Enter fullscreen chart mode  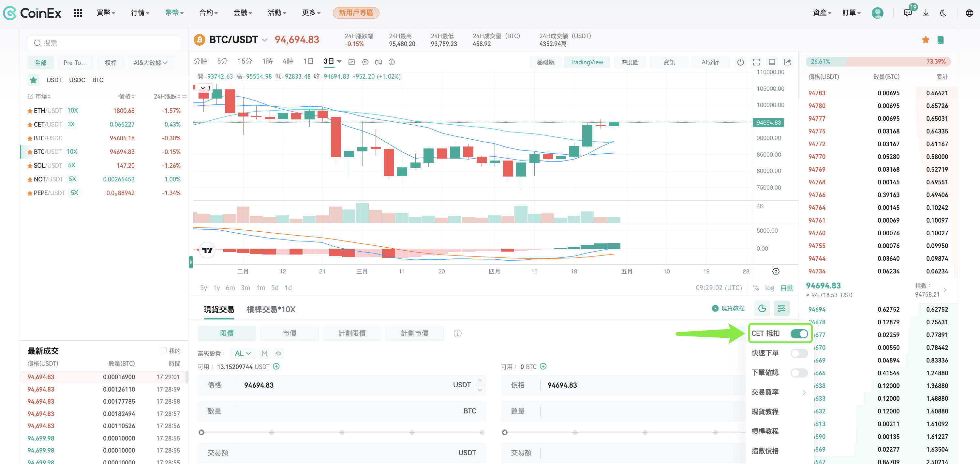point(756,62)
